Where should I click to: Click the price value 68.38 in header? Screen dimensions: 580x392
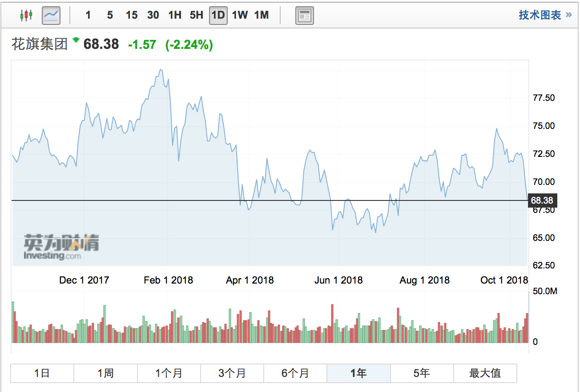click(x=101, y=44)
